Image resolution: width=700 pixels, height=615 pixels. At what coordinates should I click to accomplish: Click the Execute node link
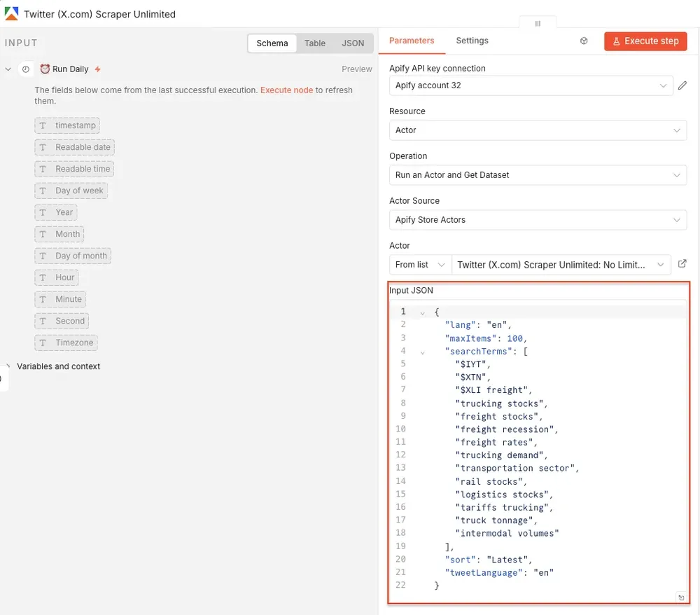coord(286,90)
